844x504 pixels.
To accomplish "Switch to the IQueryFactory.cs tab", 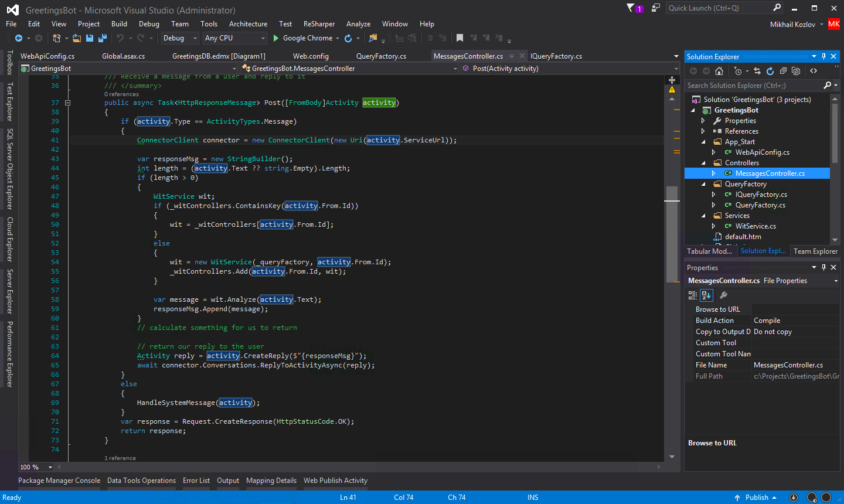I will 556,56.
